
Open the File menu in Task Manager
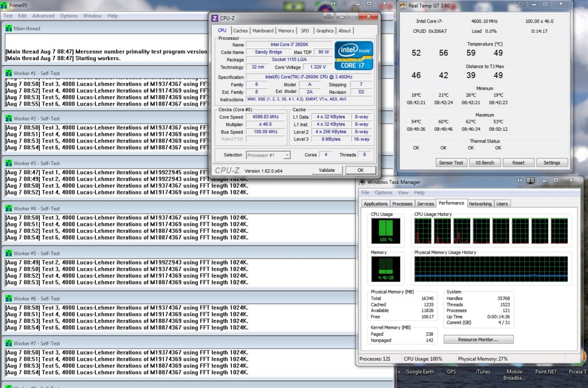pyautogui.click(x=365, y=192)
